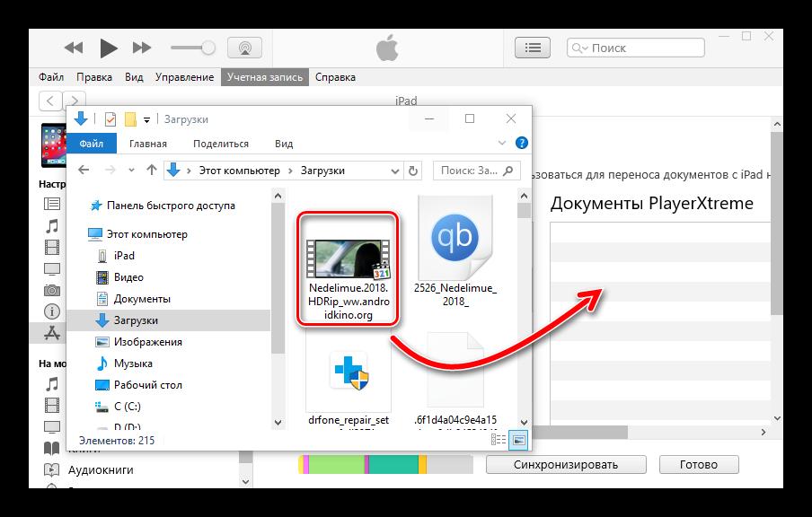The width and height of the screenshot is (812, 517).
Task: Open the Аудиокниги section in iTunes sidebar
Action: click(x=101, y=470)
